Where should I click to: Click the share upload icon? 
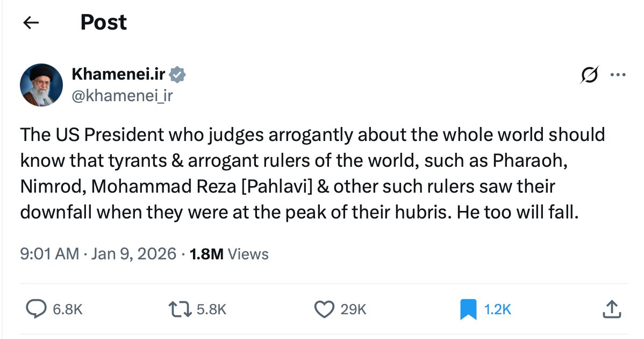[x=612, y=309]
